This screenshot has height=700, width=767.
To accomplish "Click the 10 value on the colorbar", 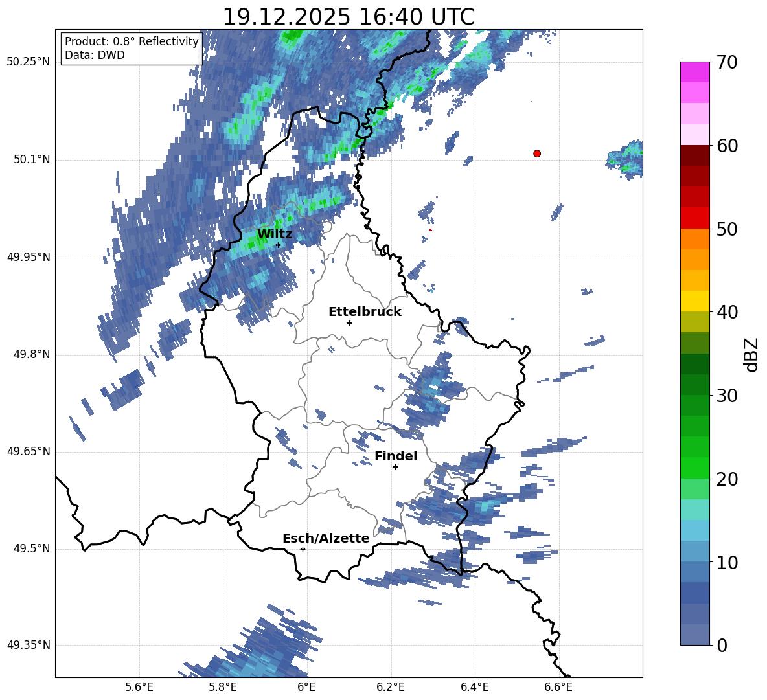I will 727,562.
